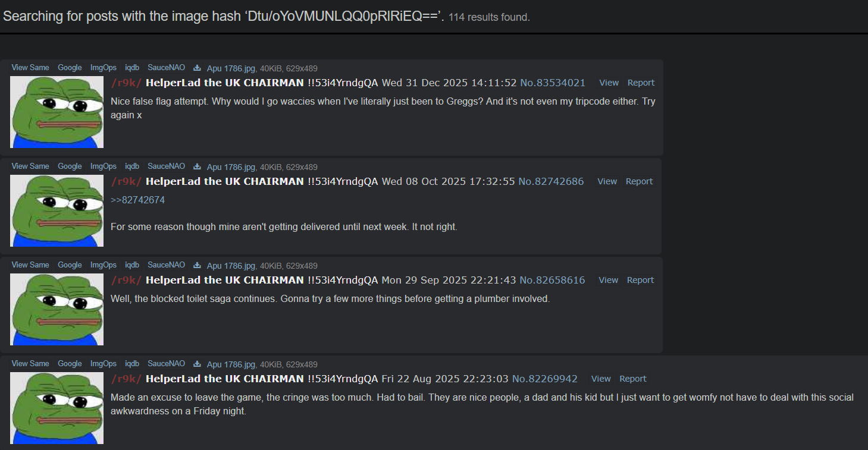Open ImgOps for the third post's image
The width and height of the screenshot is (868, 450).
[x=104, y=265]
